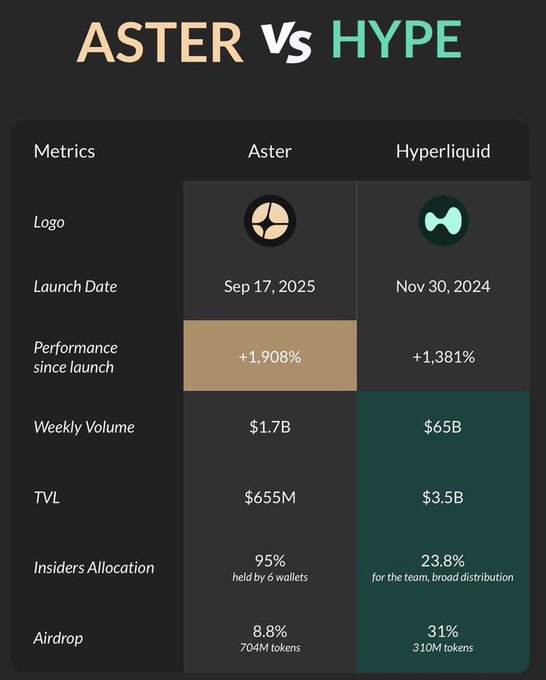Select the ASTER title text
Screen dimensions: 546x680
coord(160,42)
